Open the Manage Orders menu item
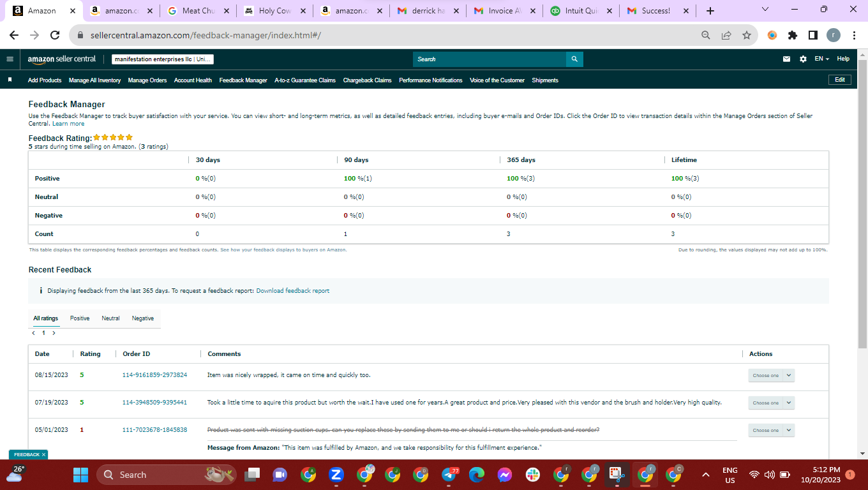The width and height of the screenshot is (868, 490). pos(147,80)
